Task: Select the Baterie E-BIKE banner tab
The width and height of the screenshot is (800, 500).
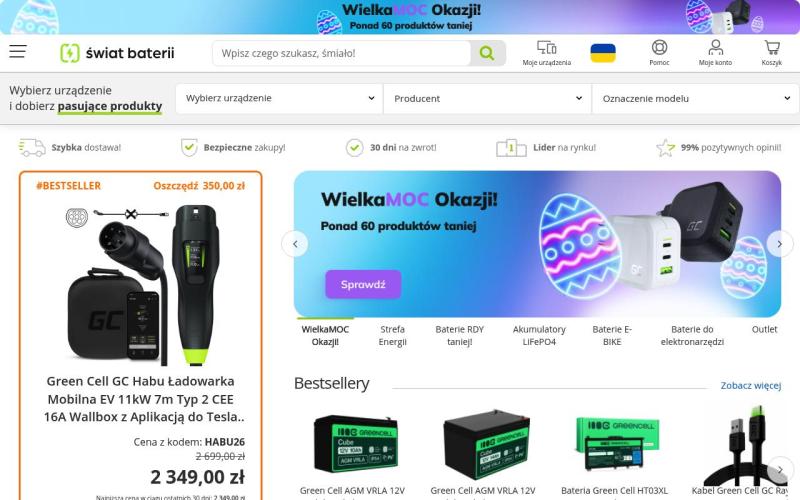Action: pos(612,335)
